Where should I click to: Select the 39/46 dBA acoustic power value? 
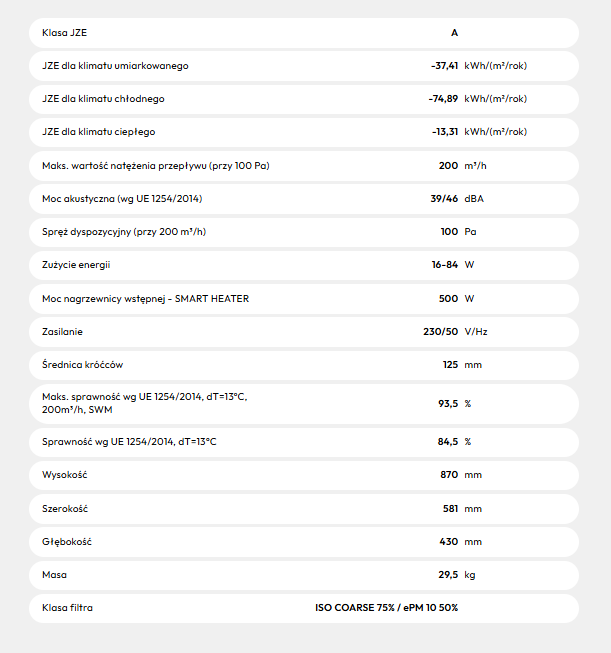tap(443, 199)
